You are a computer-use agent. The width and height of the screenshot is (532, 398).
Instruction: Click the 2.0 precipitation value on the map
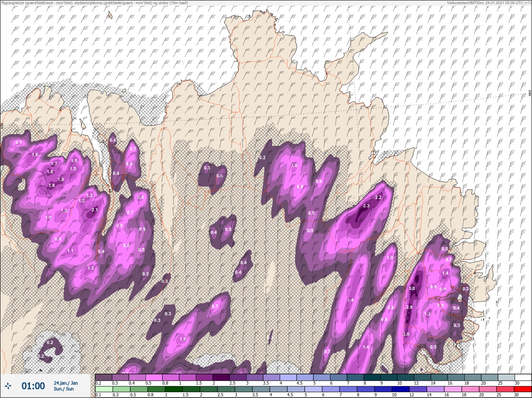point(406,334)
